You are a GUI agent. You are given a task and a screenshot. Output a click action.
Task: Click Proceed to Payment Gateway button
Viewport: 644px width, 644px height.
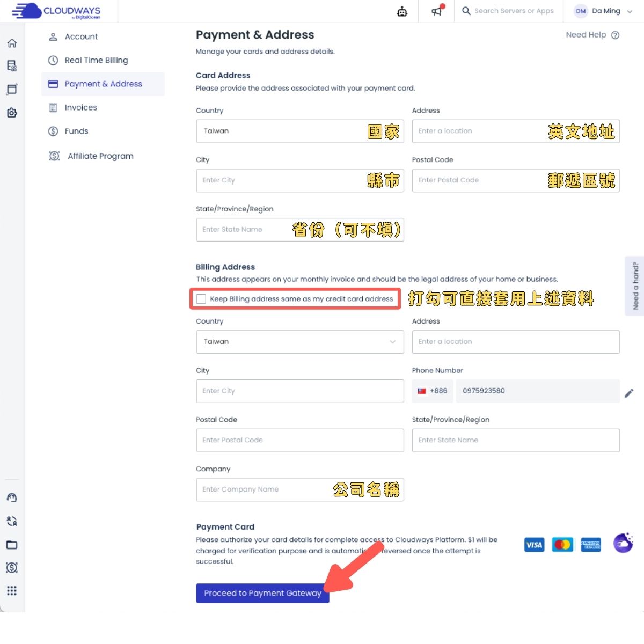tap(262, 593)
